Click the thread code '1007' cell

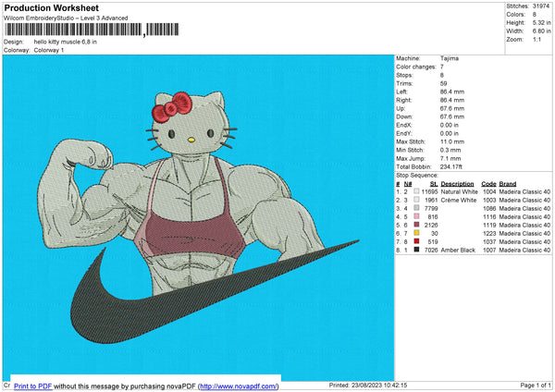(489, 251)
